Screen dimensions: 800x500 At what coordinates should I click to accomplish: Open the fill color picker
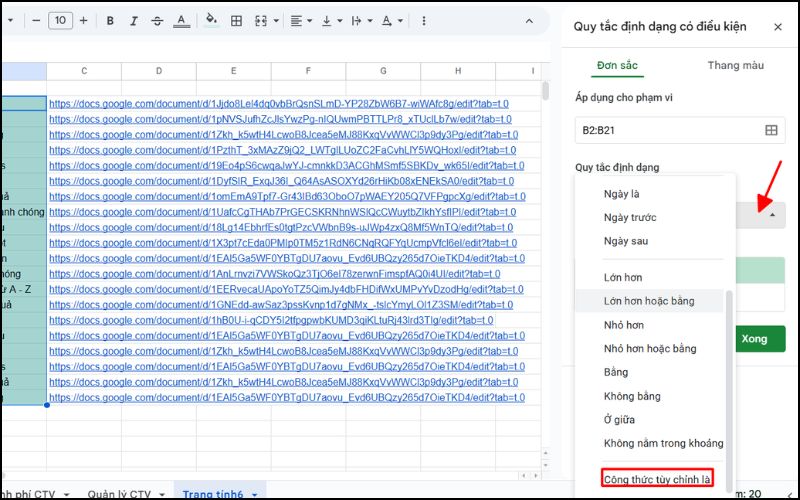(211, 21)
